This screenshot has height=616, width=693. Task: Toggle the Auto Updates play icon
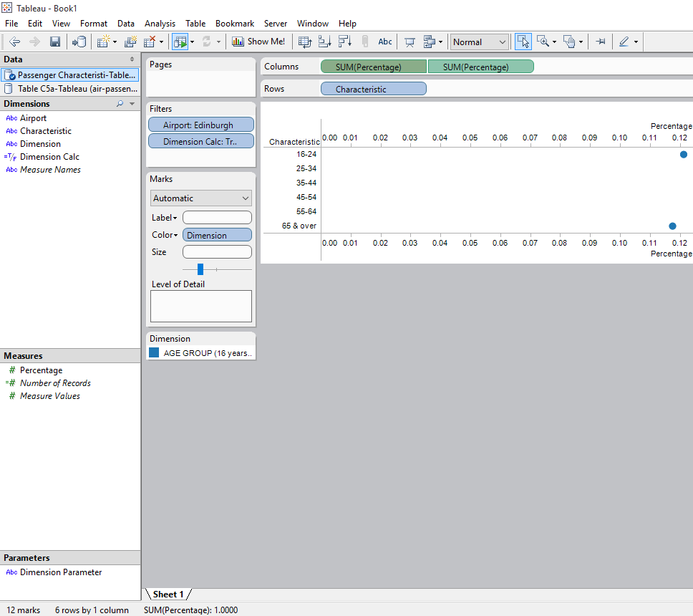tap(180, 42)
